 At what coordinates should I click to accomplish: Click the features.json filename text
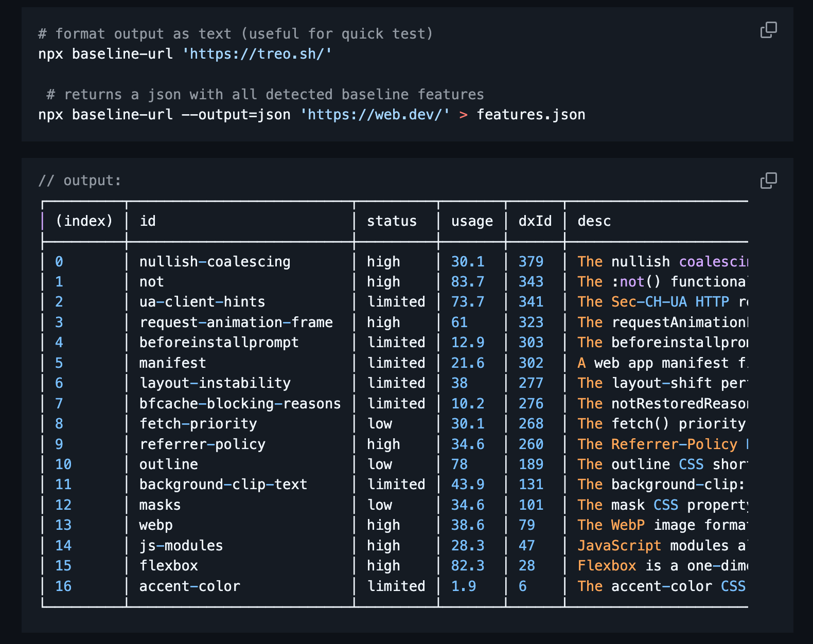click(531, 115)
